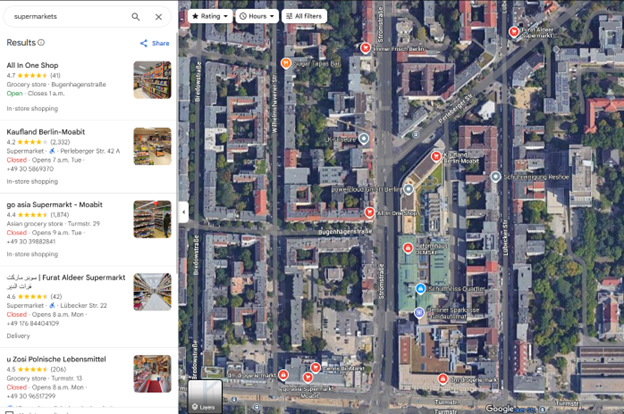Viewport: 624px width, 414px height.
Task: Open the All In One Shop result
Action: coord(89,87)
